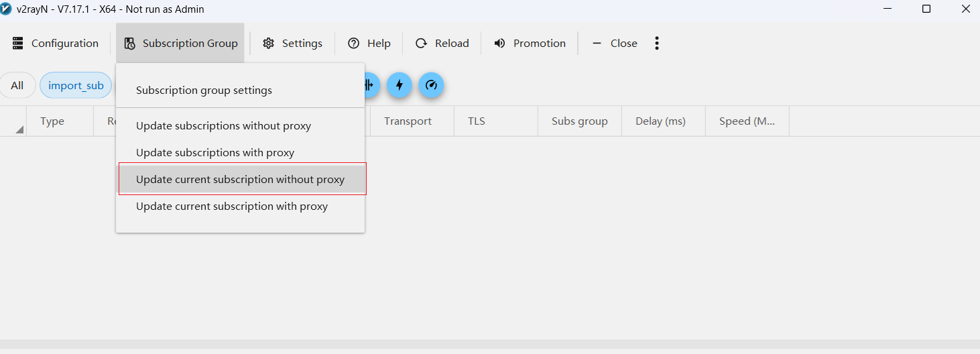Switch to the All subscription tab
The image size is (980, 354).
pos(17,85)
